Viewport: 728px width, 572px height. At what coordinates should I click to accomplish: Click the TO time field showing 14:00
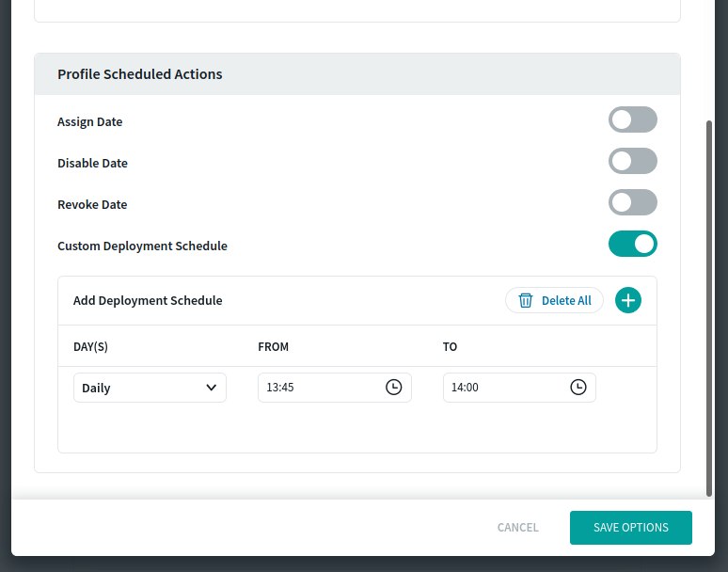click(505, 387)
